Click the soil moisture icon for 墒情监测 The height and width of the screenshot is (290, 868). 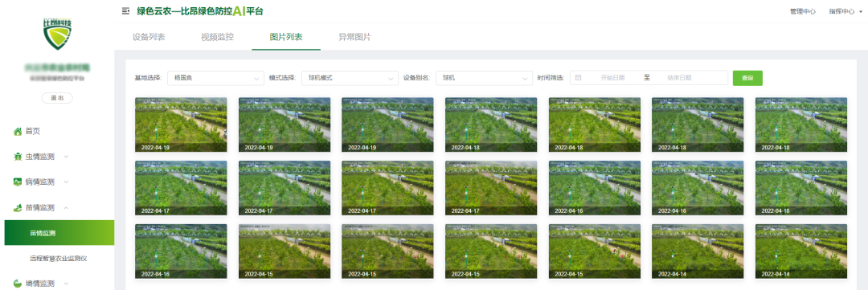(x=17, y=284)
